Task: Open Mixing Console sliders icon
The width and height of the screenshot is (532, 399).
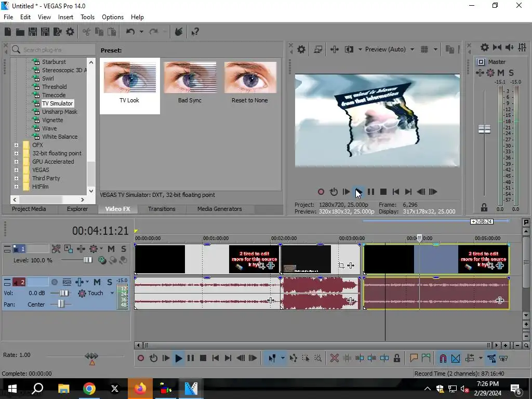Action: point(522,47)
